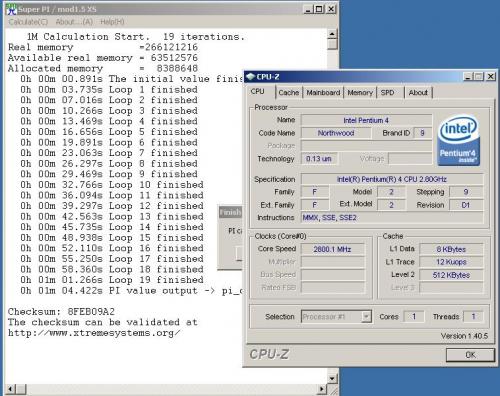The width and height of the screenshot is (500, 396).
Task: Click the L1 Data value '8 KBytes'
Action: point(451,249)
